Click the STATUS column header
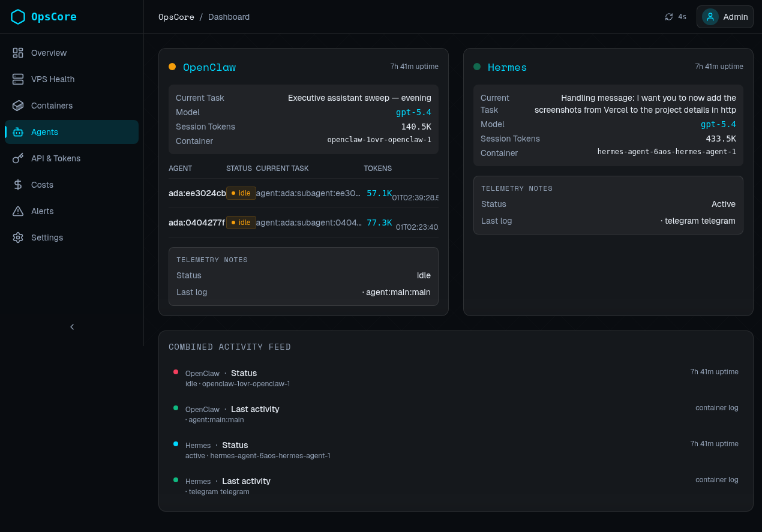The height and width of the screenshot is (532, 762). [x=239, y=169]
